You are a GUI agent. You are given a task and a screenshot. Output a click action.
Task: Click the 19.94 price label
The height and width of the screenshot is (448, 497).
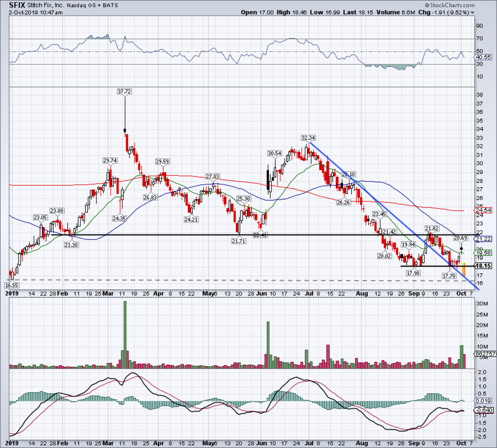coord(408,245)
